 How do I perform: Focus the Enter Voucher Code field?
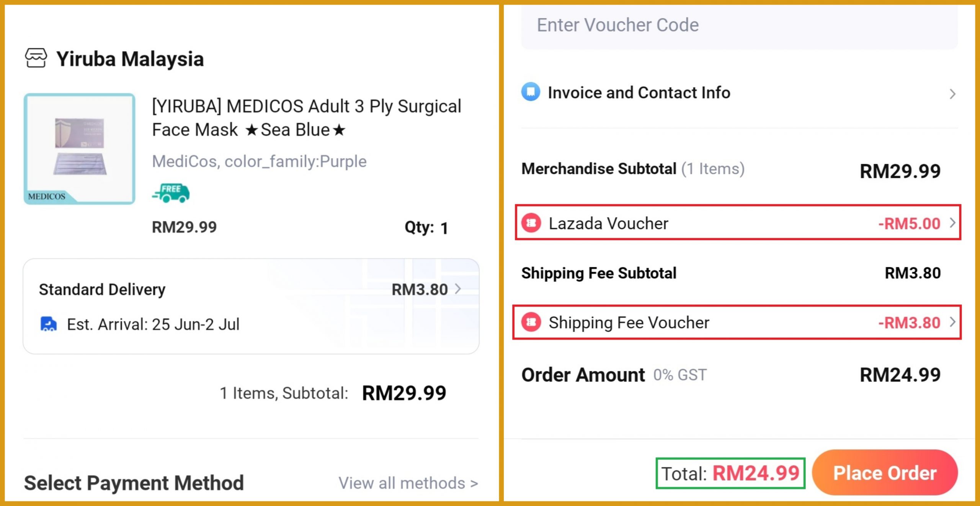click(x=739, y=25)
